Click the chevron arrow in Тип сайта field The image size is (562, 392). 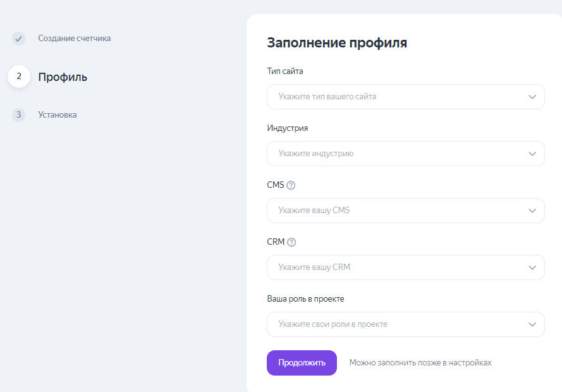tap(532, 97)
